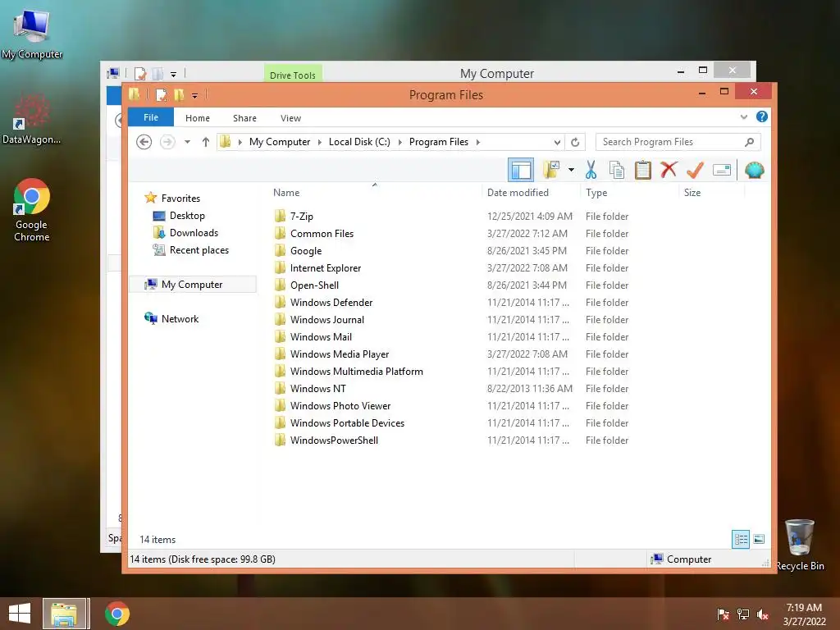Select the Google folder
840x630 pixels.
click(x=306, y=251)
